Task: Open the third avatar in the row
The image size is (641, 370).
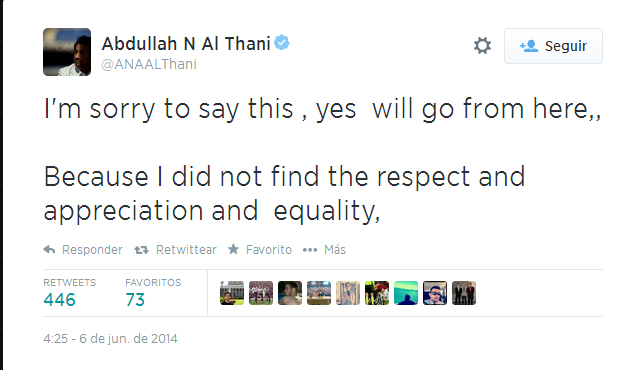Action: pyautogui.click(x=290, y=293)
